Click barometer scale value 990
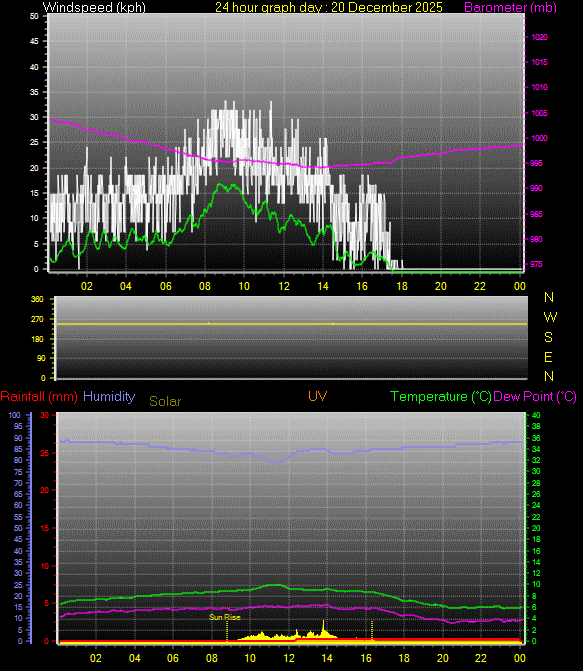This screenshot has width=583, height=671. tap(537, 188)
